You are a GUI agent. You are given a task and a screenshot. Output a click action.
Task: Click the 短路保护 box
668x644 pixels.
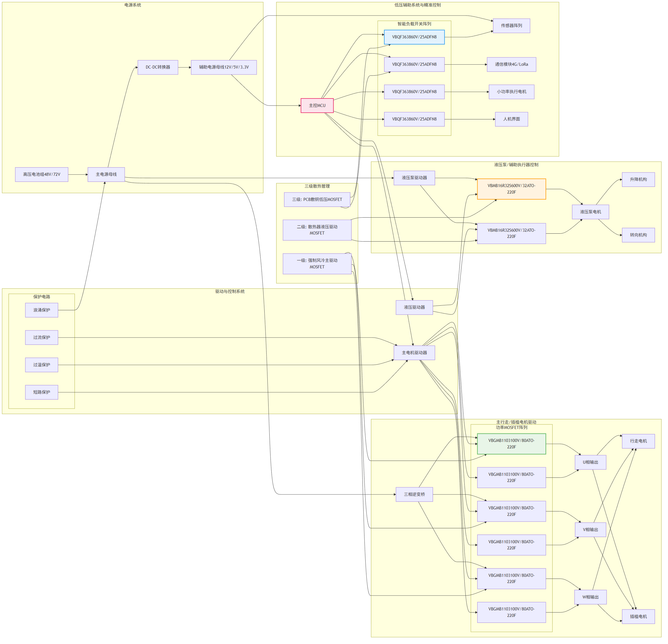[41, 392]
